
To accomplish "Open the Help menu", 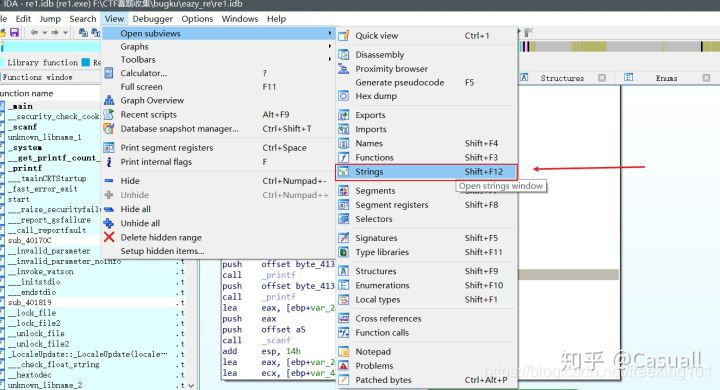I will click(x=276, y=19).
